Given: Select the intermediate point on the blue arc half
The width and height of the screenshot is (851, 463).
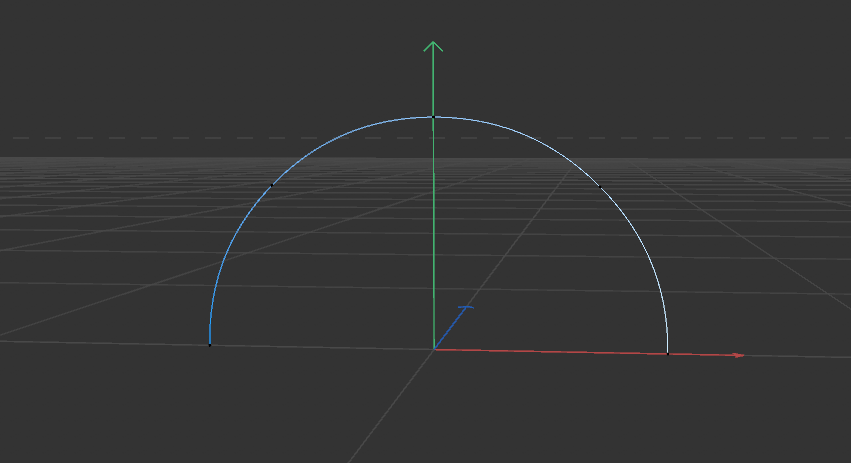Looking at the screenshot, I should [x=271, y=185].
